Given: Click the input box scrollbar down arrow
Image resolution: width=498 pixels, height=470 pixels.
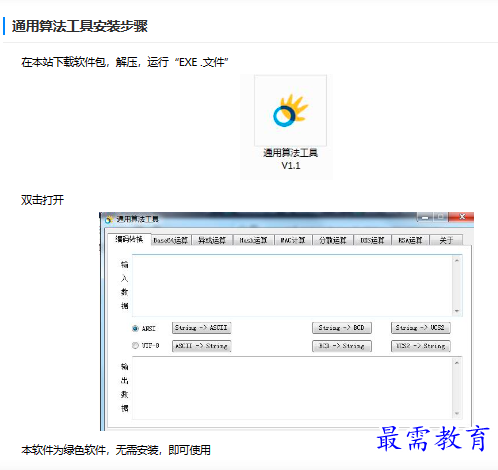Looking at the screenshot, I should click(x=457, y=311).
